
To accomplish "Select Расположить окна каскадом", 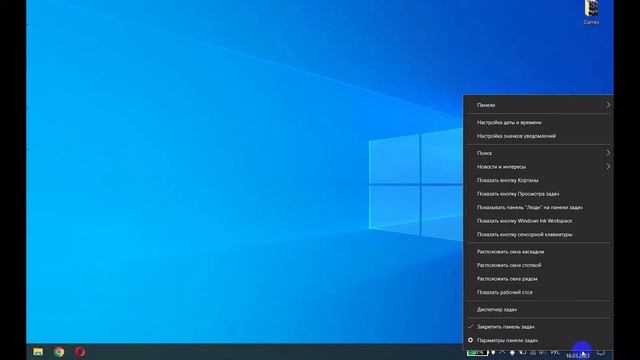I will [x=538, y=252].
